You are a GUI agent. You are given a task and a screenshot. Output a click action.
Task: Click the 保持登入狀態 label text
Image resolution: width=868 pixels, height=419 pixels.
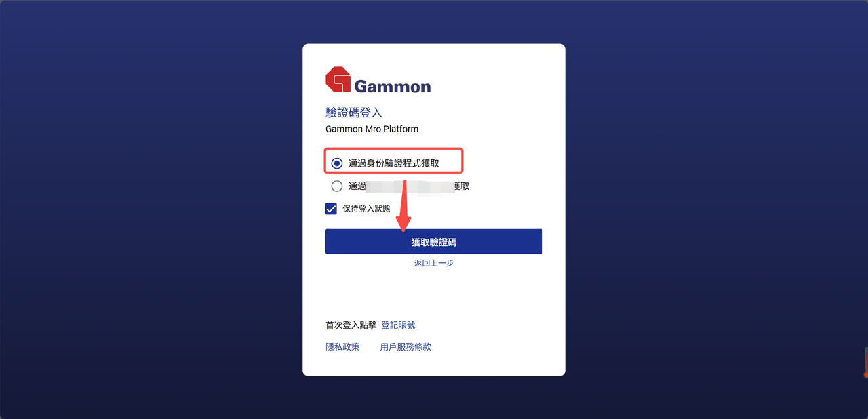pos(366,209)
